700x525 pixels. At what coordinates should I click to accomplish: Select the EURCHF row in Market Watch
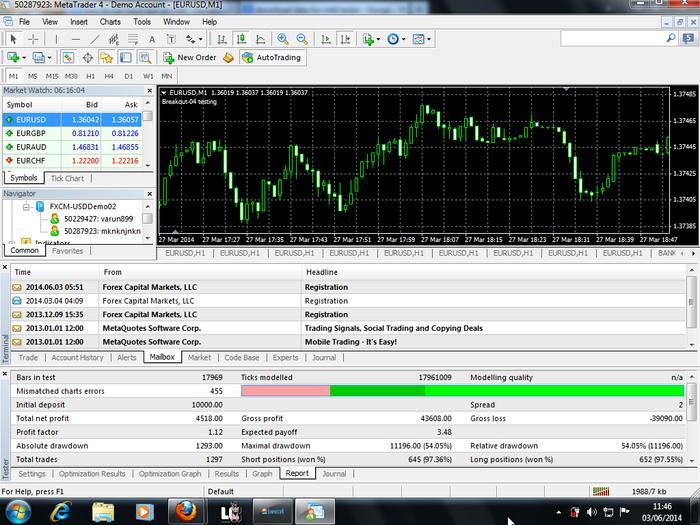pos(72,161)
